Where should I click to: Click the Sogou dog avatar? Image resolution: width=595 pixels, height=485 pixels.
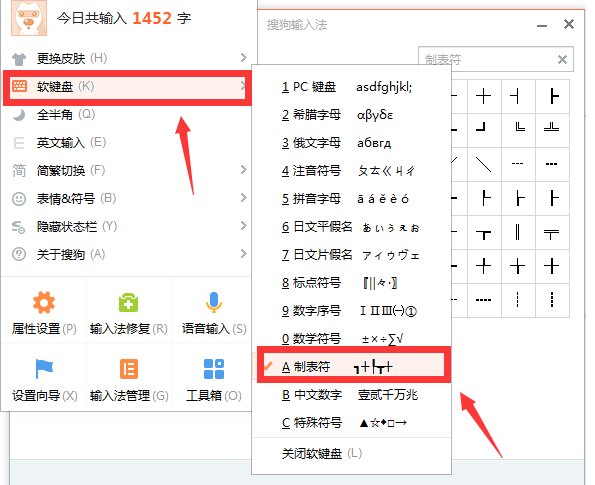[29, 18]
